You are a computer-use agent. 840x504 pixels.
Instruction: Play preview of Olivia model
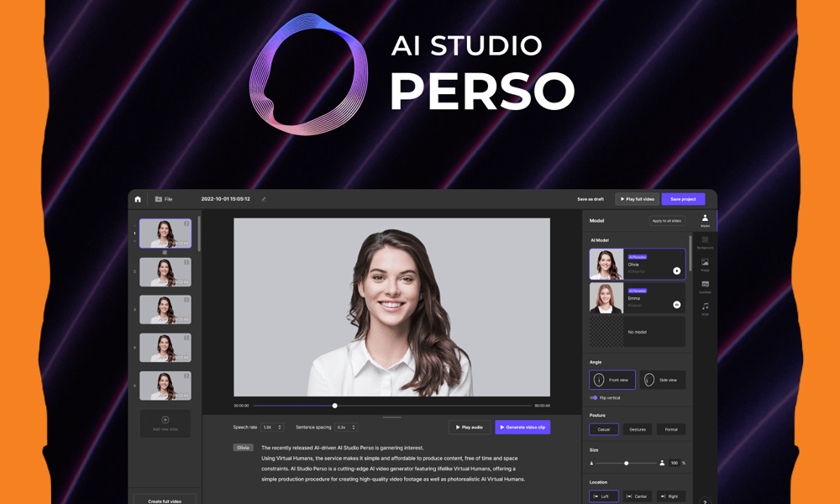[676, 271]
